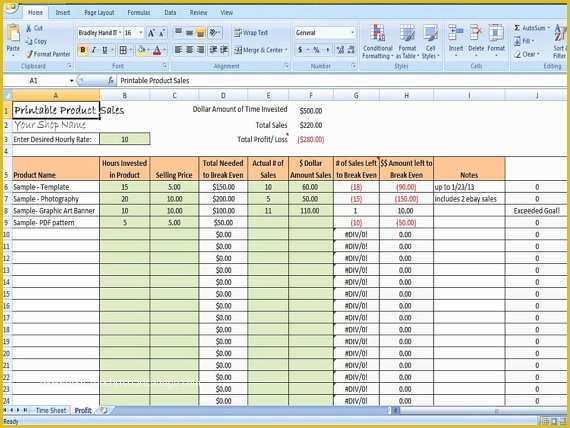Click the Format cells icon
The image size is (570, 428).
pos(496,33)
